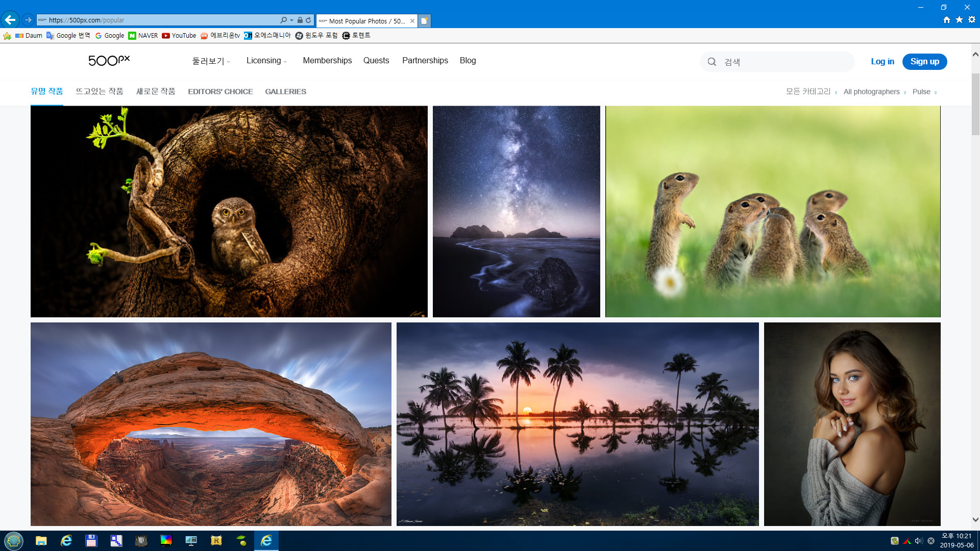Open the owl in tree hollow photo

[229, 212]
